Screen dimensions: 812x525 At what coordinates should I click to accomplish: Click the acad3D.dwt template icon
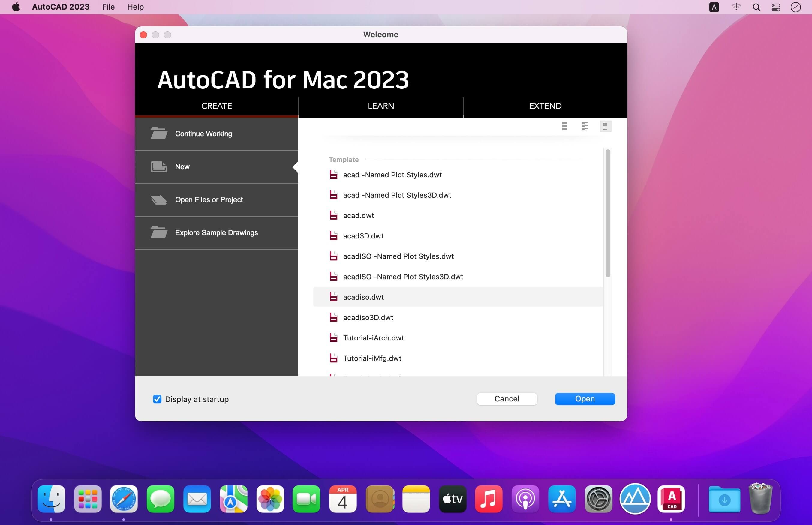(x=333, y=235)
